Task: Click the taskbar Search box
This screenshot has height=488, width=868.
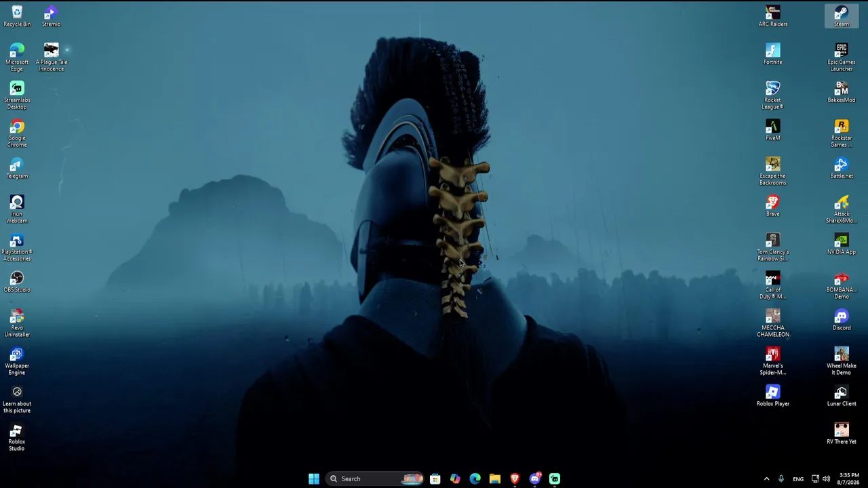Action: coord(374,479)
